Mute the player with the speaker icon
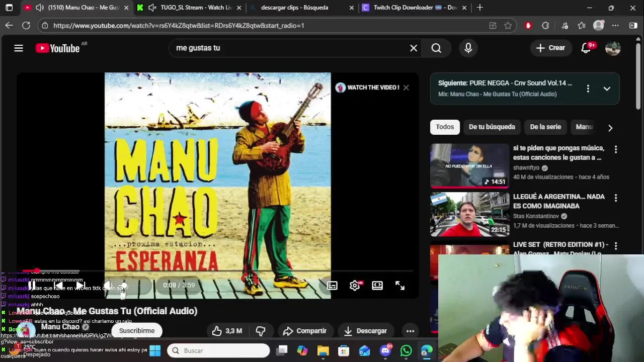Screen dimensions: 644x362 [108, 286]
